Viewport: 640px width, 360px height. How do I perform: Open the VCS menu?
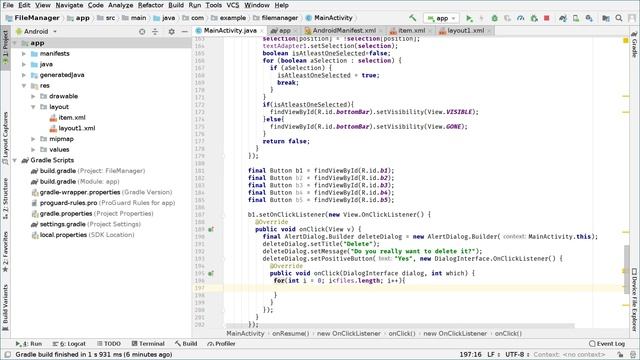pyautogui.click(x=233, y=5)
